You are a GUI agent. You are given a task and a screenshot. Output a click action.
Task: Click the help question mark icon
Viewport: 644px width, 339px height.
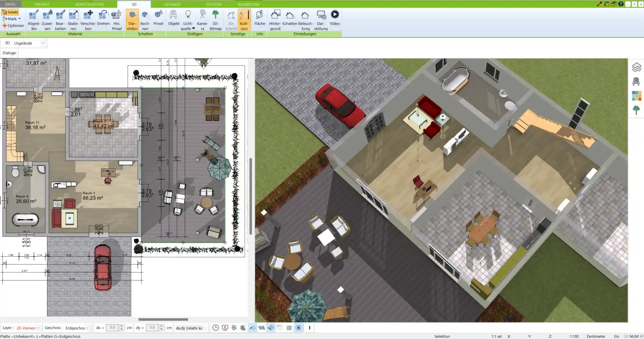[x=621, y=4]
